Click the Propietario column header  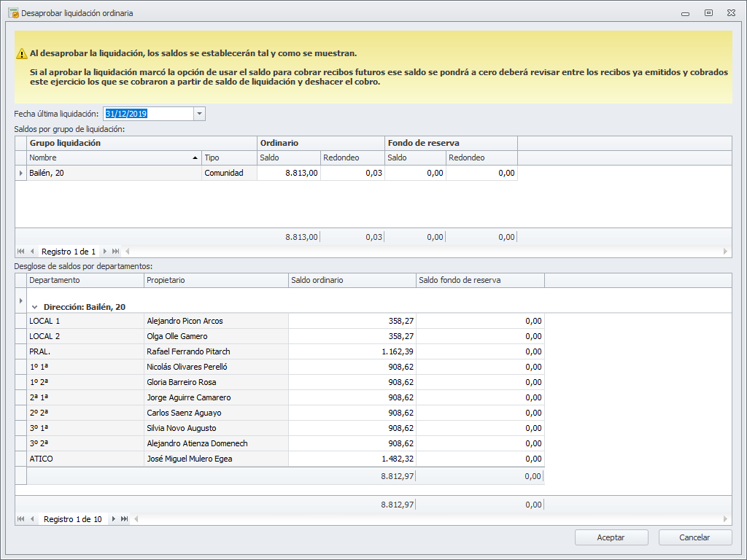click(x=215, y=281)
